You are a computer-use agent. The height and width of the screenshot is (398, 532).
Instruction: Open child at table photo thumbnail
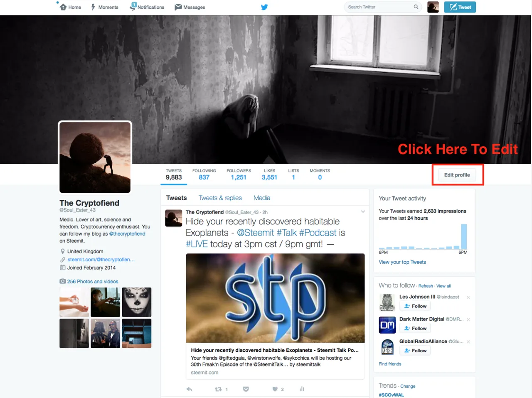click(x=106, y=302)
